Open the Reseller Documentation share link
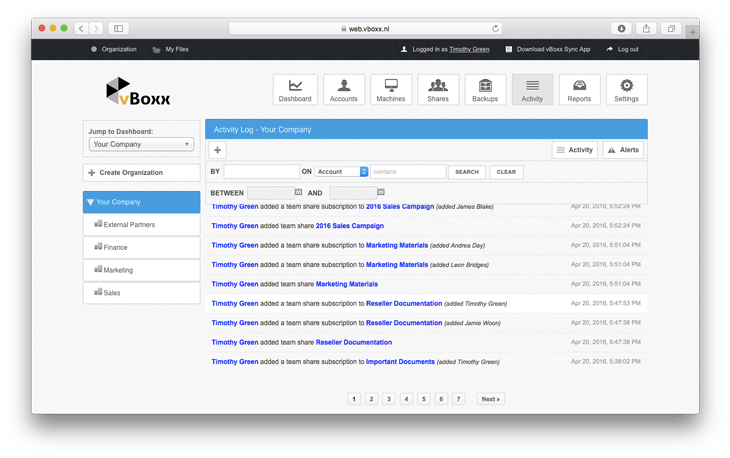The width and height of the screenshot is (730, 458). pyautogui.click(x=354, y=343)
